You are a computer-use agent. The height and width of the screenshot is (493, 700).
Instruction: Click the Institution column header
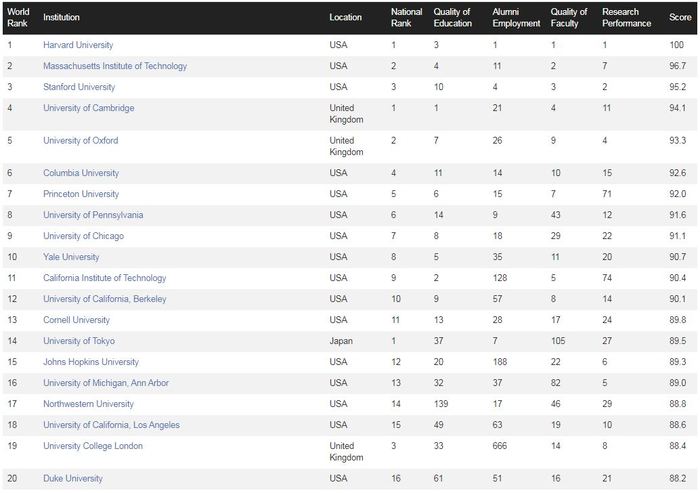point(62,17)
